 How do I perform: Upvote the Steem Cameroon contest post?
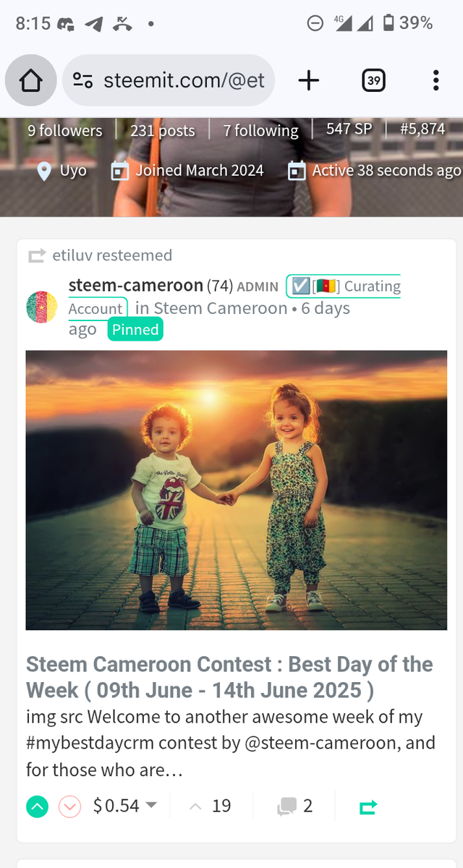[37, 807]
